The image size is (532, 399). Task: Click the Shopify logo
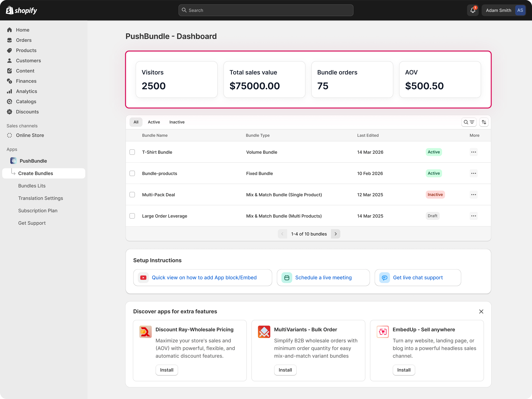click(x=21, y=10)
